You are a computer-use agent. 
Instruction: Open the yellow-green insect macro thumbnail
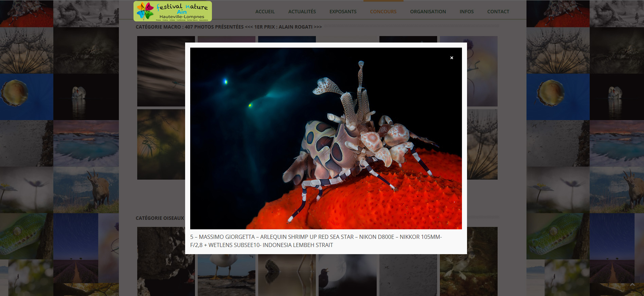pyautogui.click(x=161, y=144)
